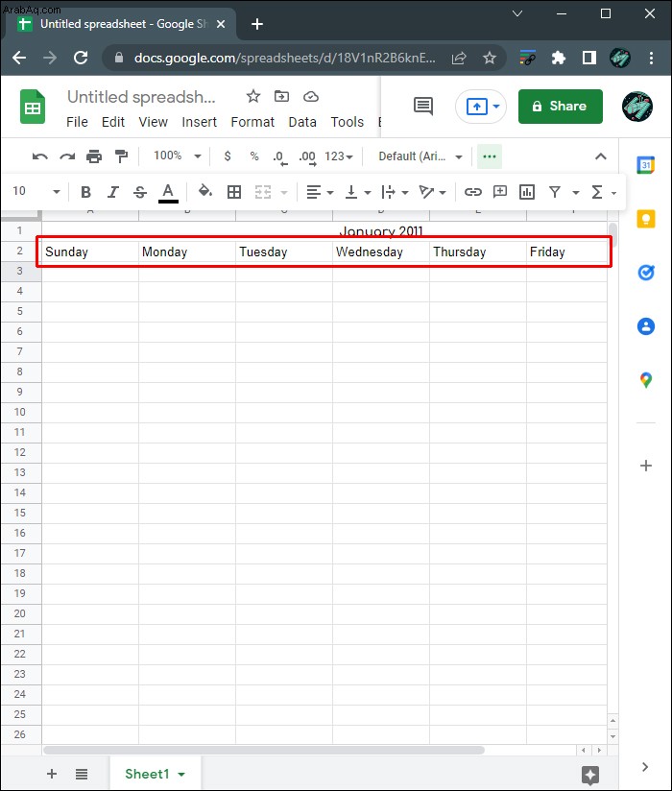Open the Explore button
The height and width of the screenshot is (791, 672).
pyautogui.click(x=589, y=775)
